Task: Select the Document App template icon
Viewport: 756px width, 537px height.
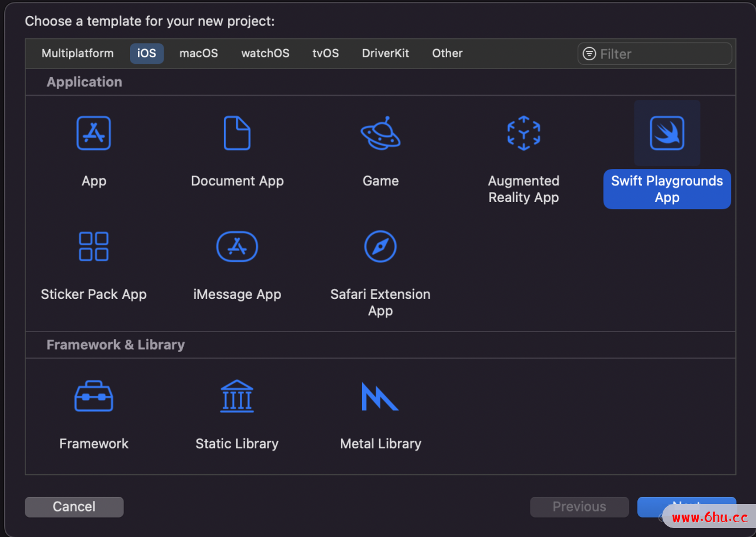Action: [237, 133]
